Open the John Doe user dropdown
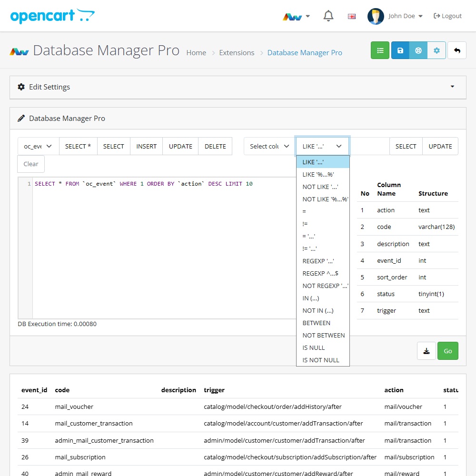This screenshot has width=476, height=476. pyautogui.click(x=396, y=16)
